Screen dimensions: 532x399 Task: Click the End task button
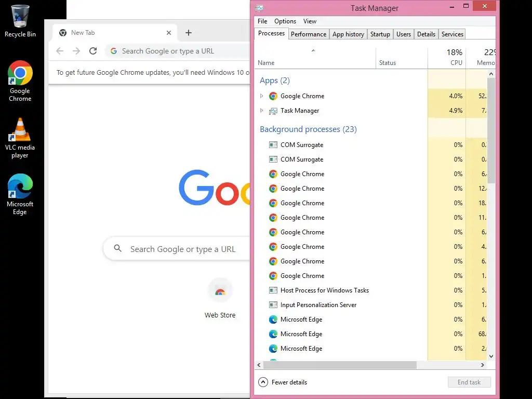click(x=469, y=382)
